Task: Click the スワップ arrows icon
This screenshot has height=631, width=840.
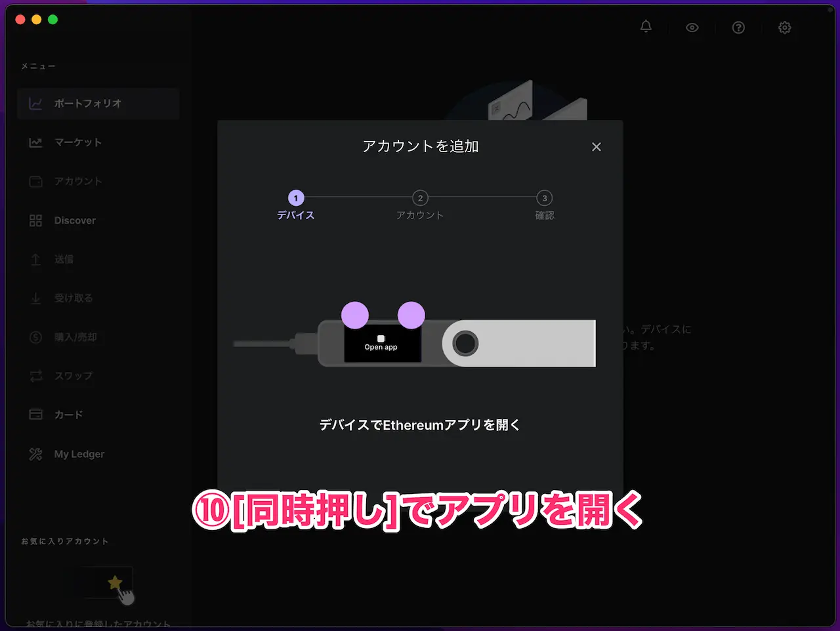Action: tap(35, 376)
